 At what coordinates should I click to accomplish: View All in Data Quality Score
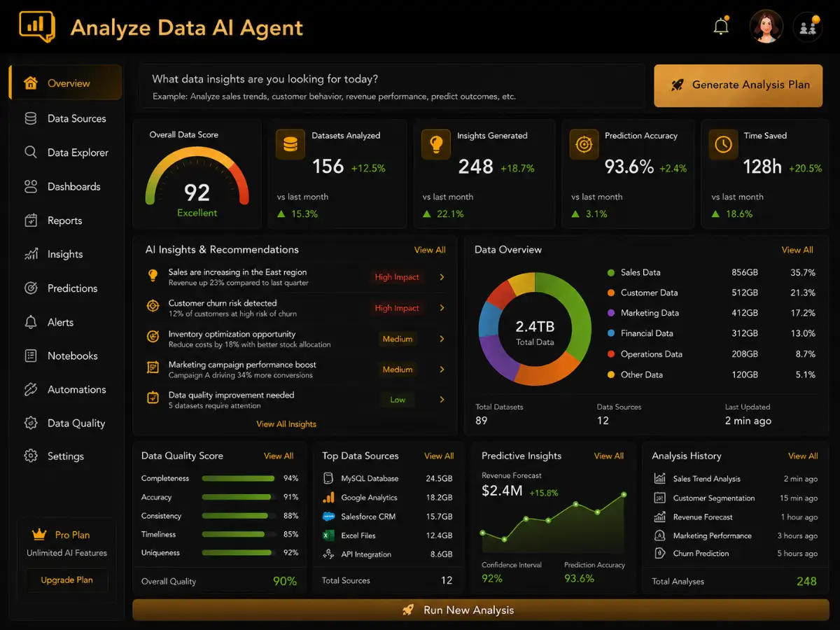(x=279, y=456)
